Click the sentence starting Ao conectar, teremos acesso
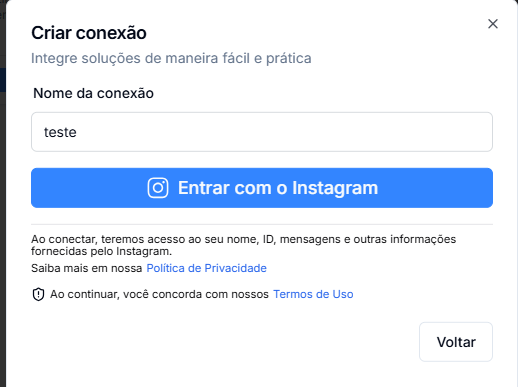The height and width of the screenshot is (387, 518). 243,245
